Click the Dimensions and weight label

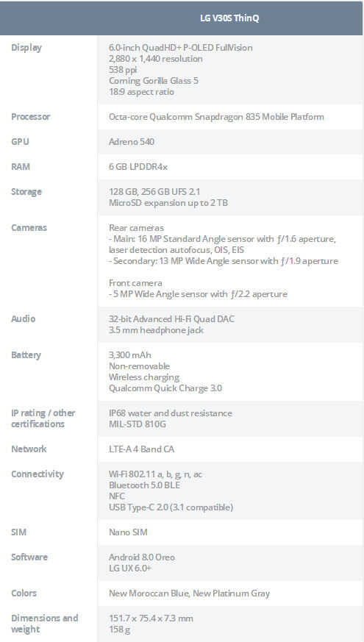[x=45, y=624]
